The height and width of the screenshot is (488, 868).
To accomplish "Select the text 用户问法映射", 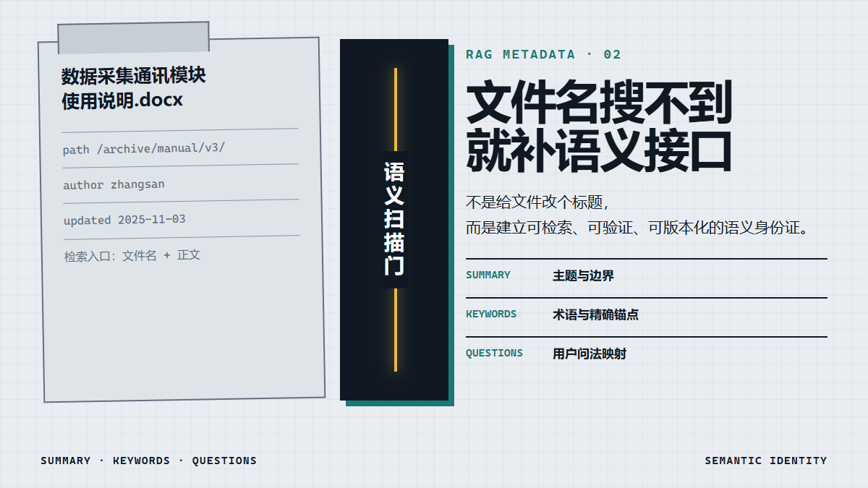I will click(x=590, y=354).
